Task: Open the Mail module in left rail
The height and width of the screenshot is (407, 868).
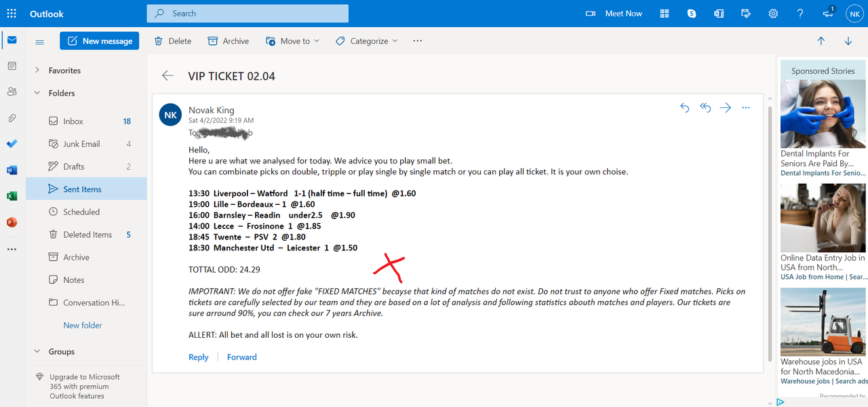Action: pyautogui.click(x=12, y=40)
